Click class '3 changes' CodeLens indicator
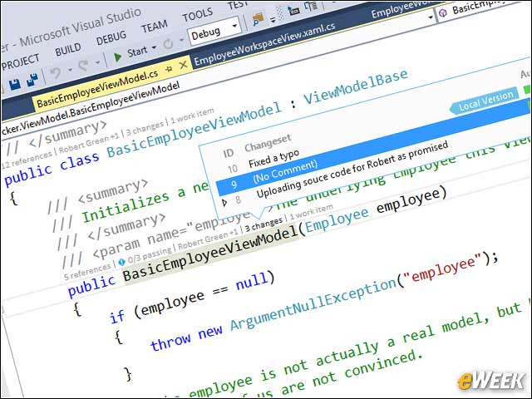This screenshot has width=532, height=399. click(145, 129)
